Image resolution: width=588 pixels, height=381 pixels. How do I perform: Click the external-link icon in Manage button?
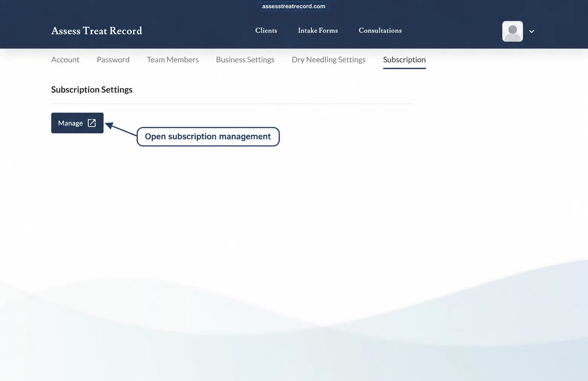(92, 123)
